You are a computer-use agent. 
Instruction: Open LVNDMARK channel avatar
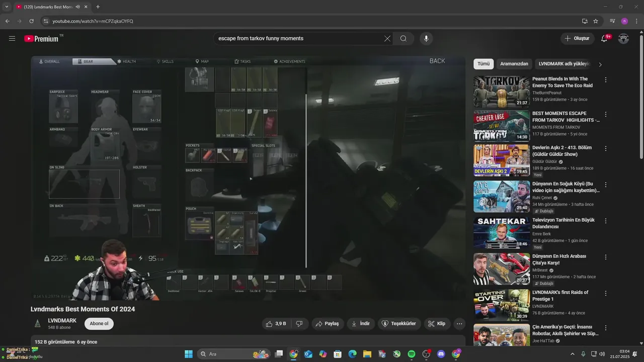[37, 324]
